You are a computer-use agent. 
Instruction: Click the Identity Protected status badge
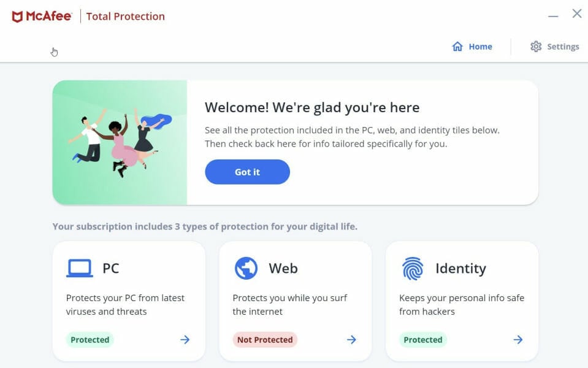coord(423,340)
